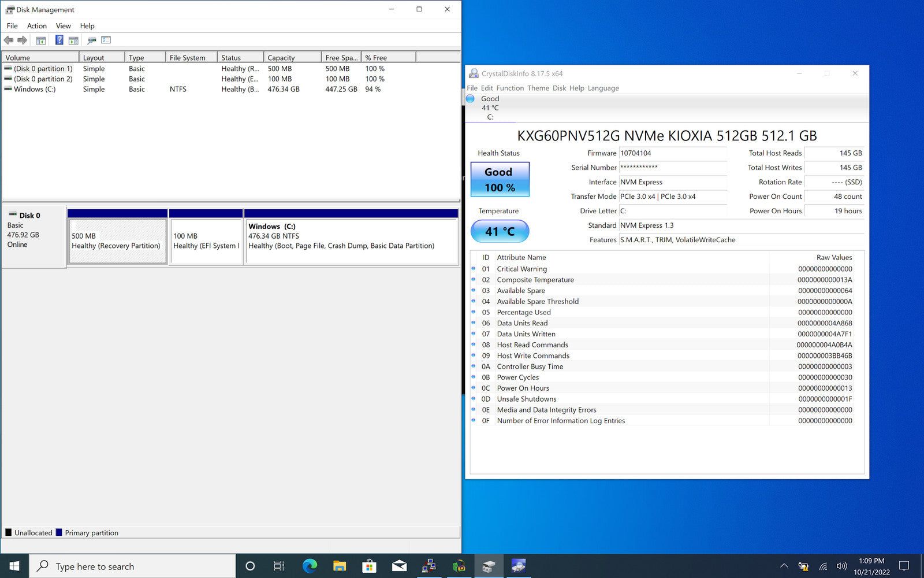Sort by the File System column header
This screenshot has height=578, width=924.
point(192,57)
